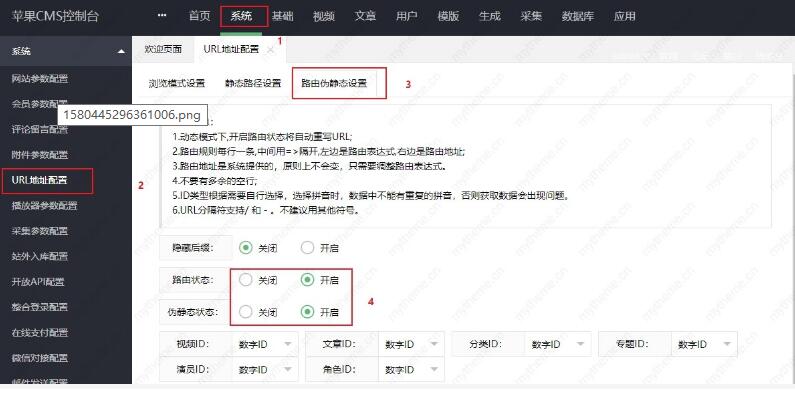
Task: Open URL地址配置 in the sidebar
Action: click(40, 180)
